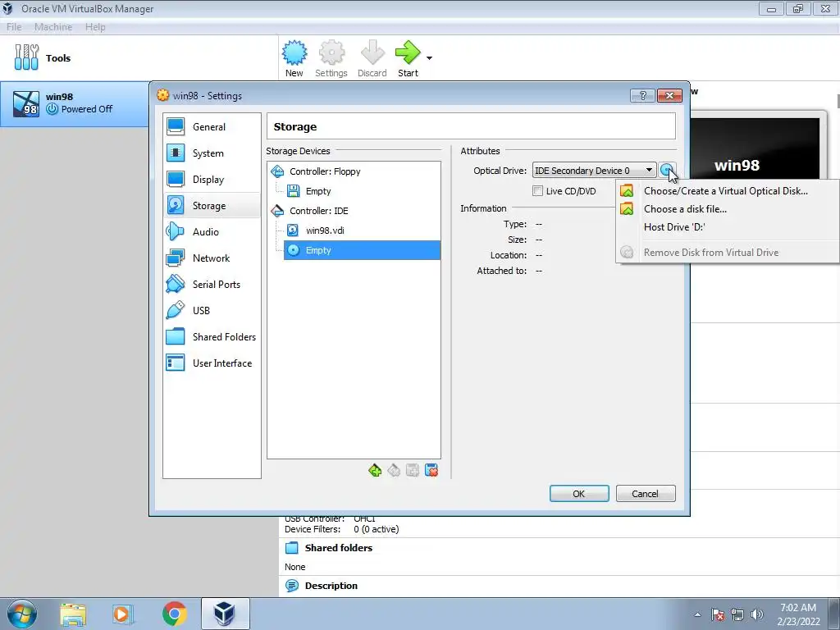Select the Empty optical drive entry
Screen dimensions: 840x630
(362, 250)
